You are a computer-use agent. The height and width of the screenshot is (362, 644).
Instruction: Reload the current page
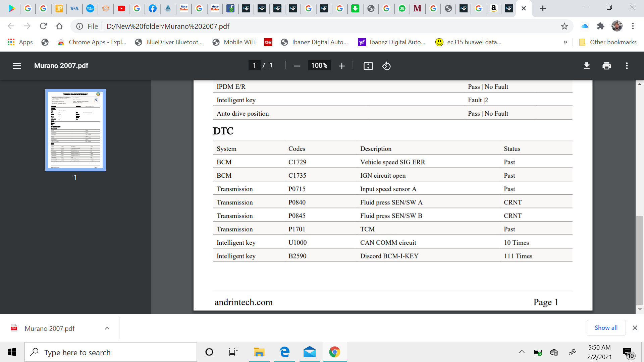(x=43, y=26)
